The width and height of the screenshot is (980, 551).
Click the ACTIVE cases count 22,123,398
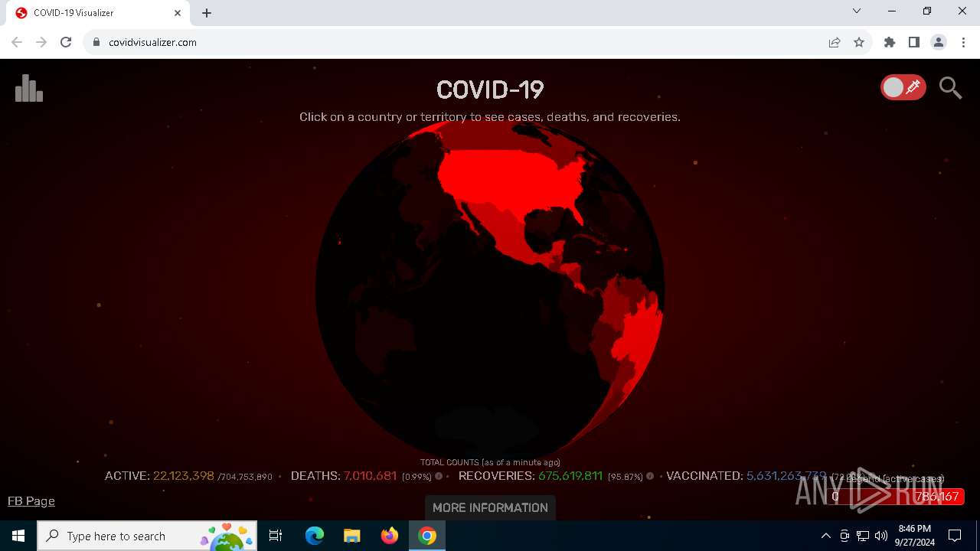click(184, 476)
